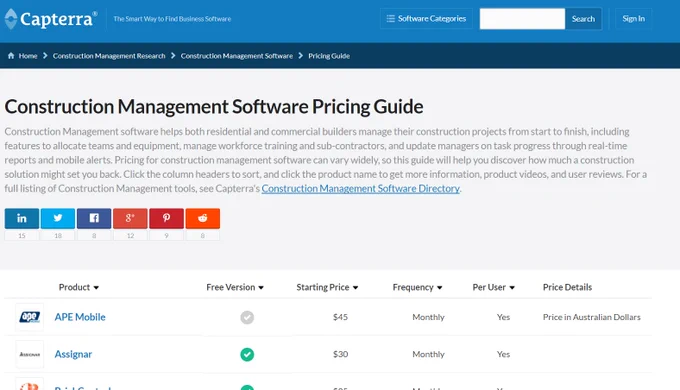Screen dimensions: 680x390
Task: Click the APE Mobile logo thumbnail
Action: click(29, 317)
